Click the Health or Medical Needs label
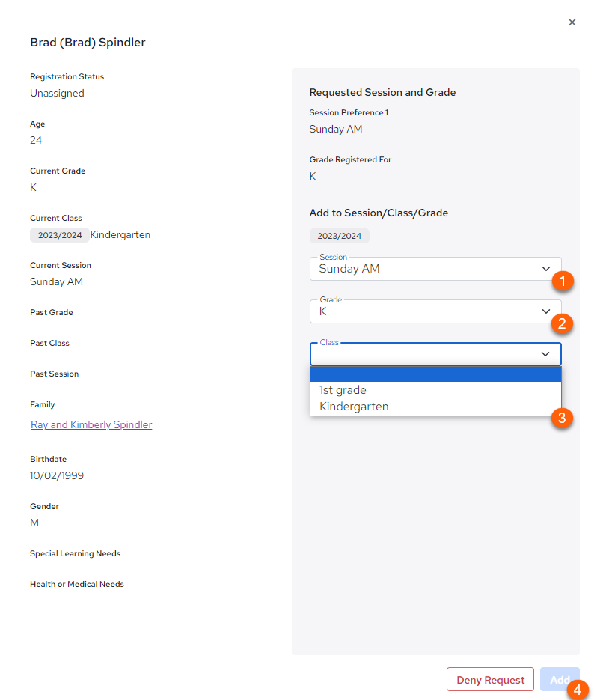 tap(77, 584)
